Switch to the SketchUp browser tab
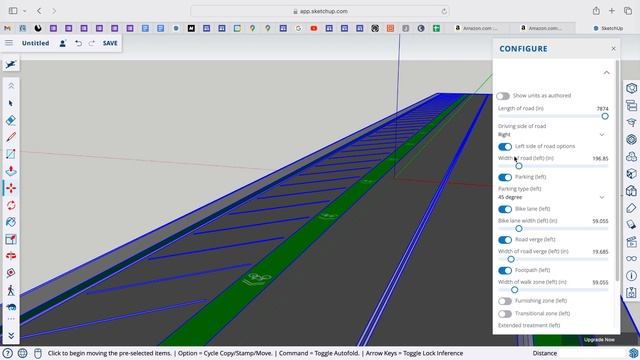The image size is (640, 360). [608, 28]
